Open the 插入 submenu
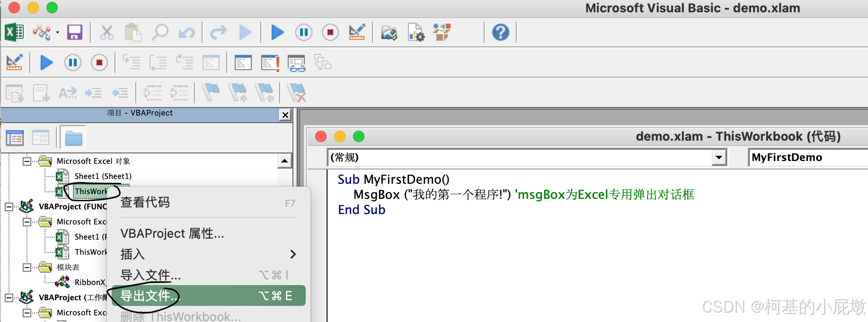Viewport: 868px width, 322px height. coord(208,254)
